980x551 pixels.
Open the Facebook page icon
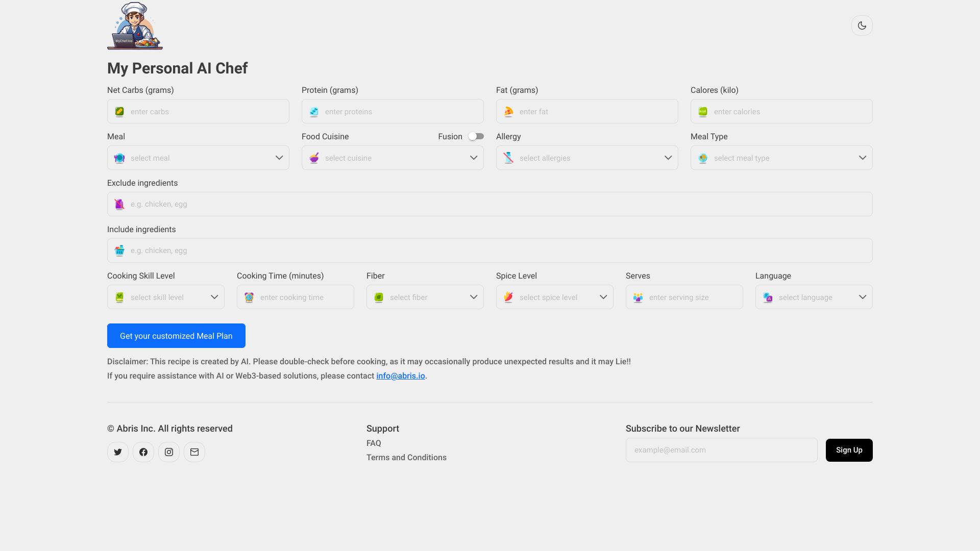coord(143,452)
